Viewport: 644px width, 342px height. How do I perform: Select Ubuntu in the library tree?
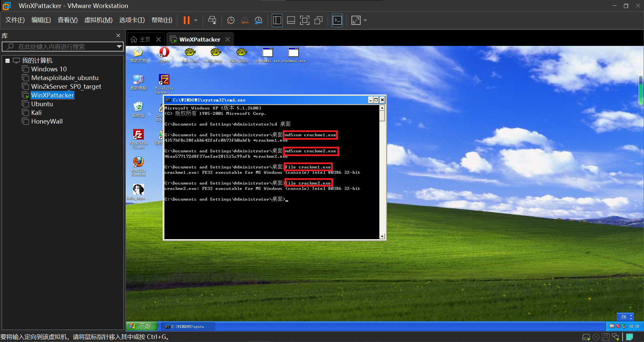coord(42,104)
